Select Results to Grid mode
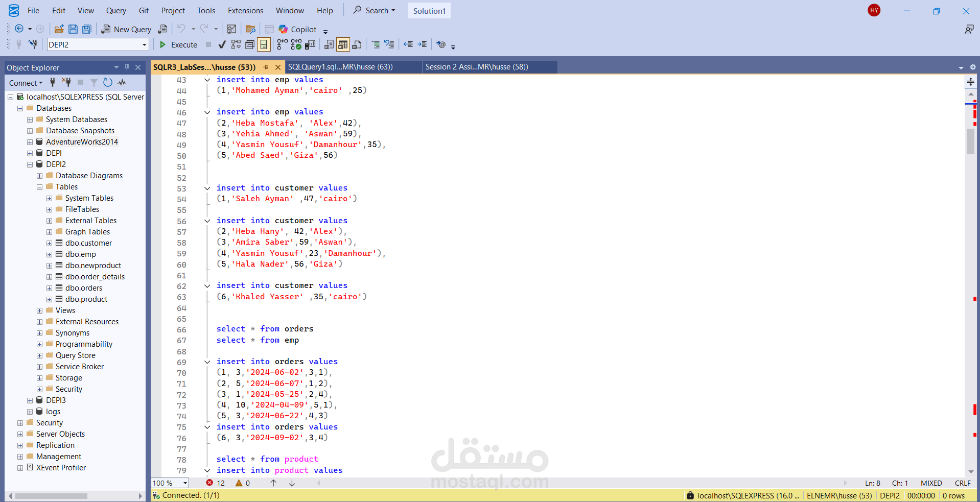 [x=343, y=44]
